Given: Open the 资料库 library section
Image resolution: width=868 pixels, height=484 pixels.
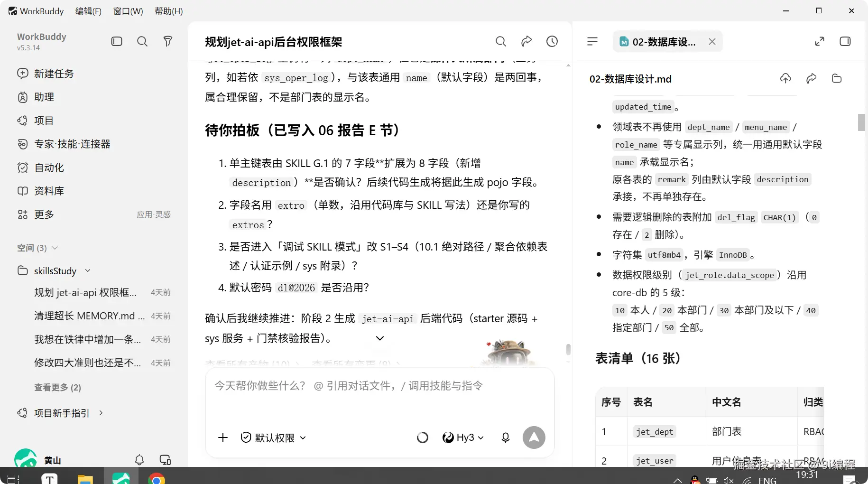Looking at the screenshot, I should [41, 191].
